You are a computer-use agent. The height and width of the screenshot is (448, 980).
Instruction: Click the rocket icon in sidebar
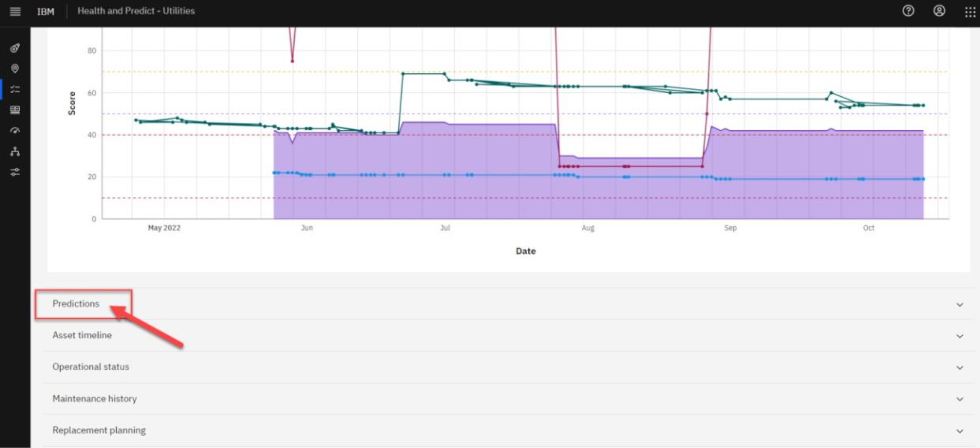pos(15,48)
